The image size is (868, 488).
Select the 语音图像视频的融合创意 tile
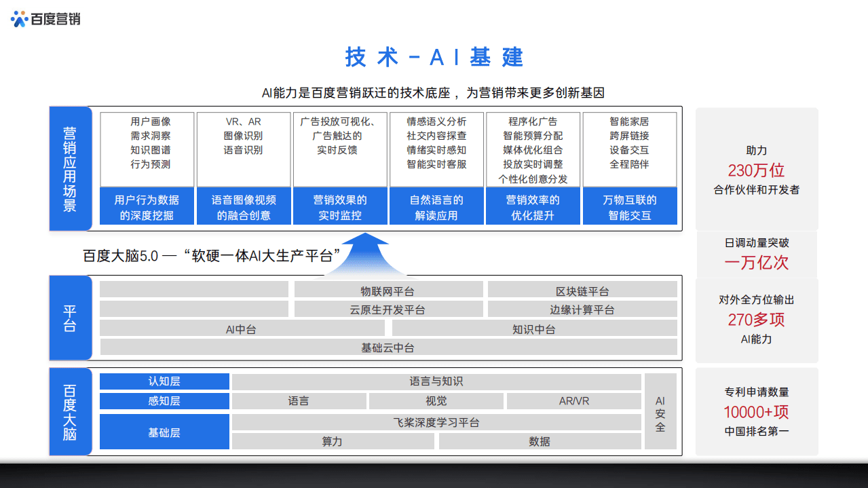click(x=244, y=204)
